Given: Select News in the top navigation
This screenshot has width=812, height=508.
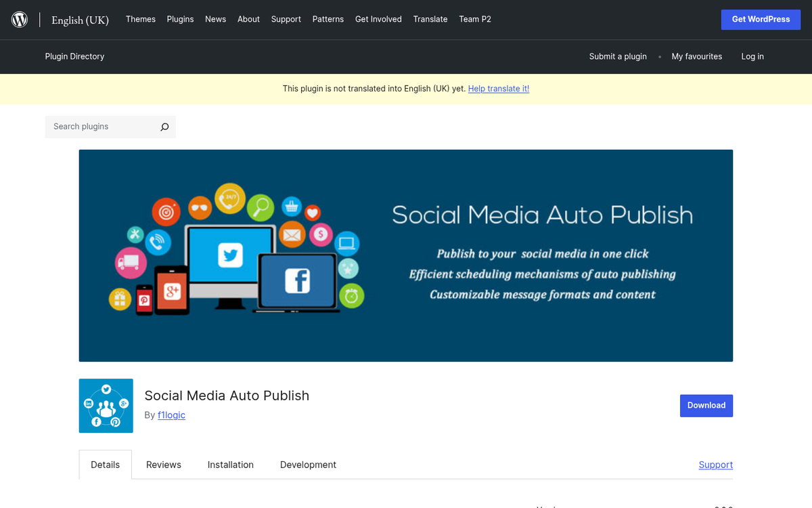Looking at the screenshot, I should point(215,19).
